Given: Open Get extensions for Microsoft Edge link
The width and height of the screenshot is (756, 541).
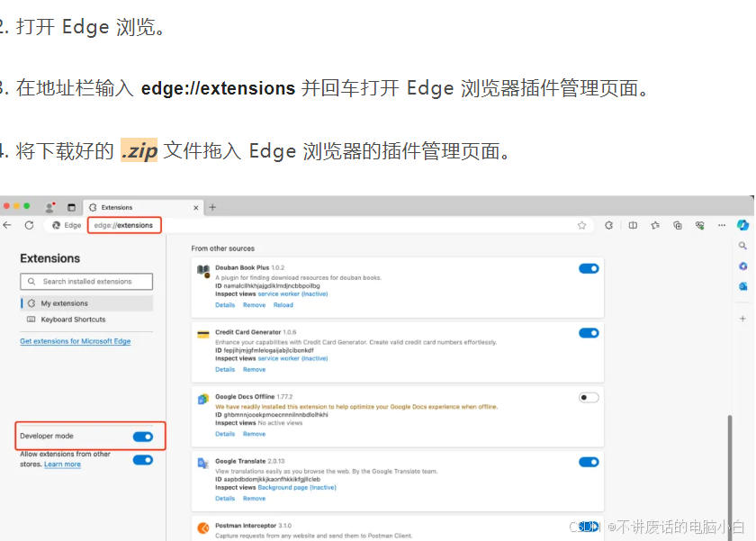Looking at the screenshot, I should coord(76,341).
